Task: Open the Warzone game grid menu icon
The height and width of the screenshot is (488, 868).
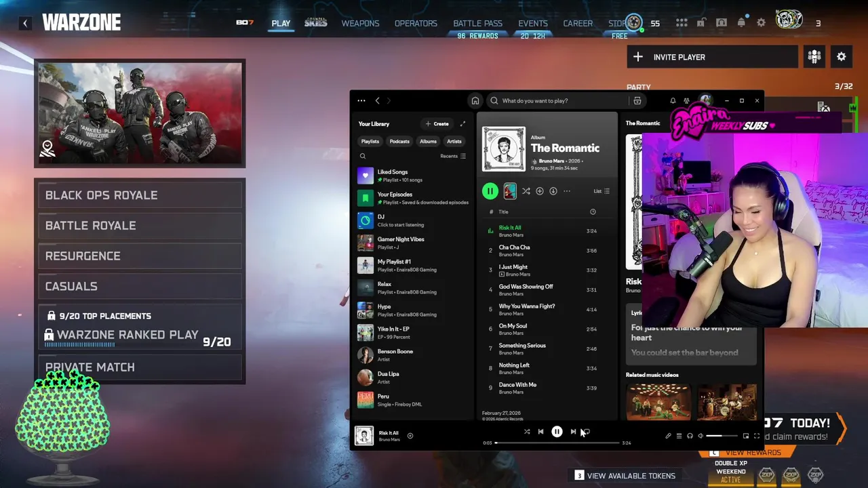Action: tap(681, 23)
